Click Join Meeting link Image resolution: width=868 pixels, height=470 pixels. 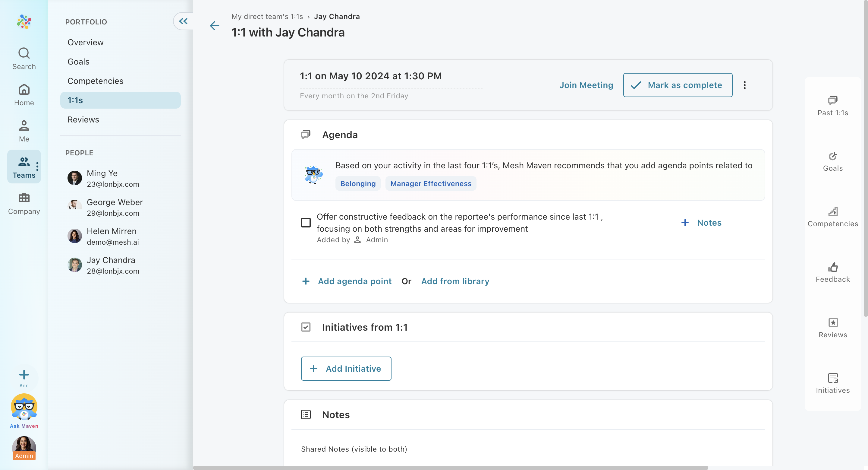pyautogui.click(x=586, y=85)
